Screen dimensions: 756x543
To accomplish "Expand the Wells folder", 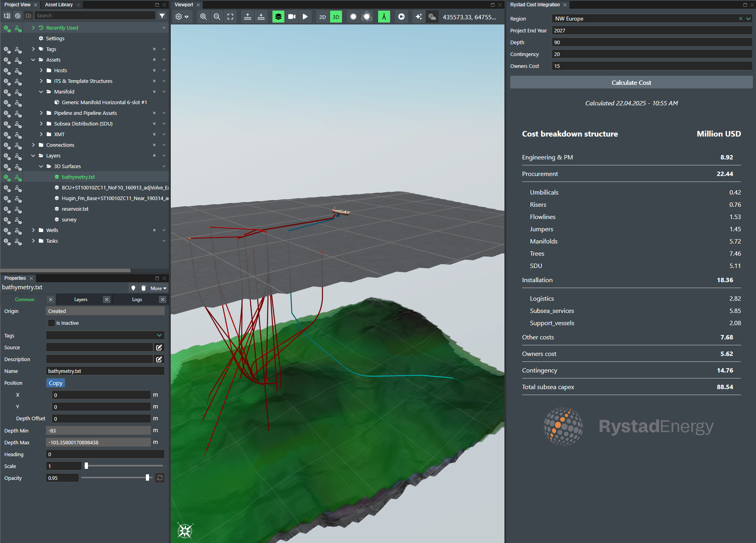I will pos(34,230).
